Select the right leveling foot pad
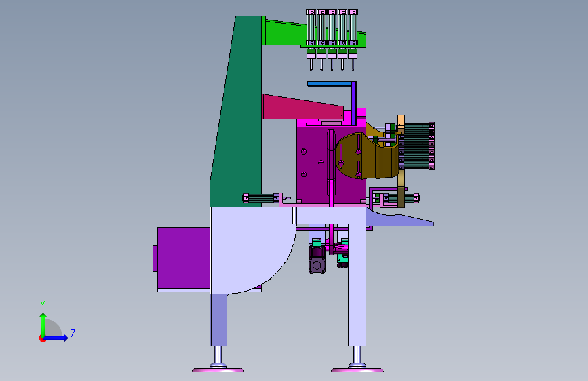 coord(357,369)
